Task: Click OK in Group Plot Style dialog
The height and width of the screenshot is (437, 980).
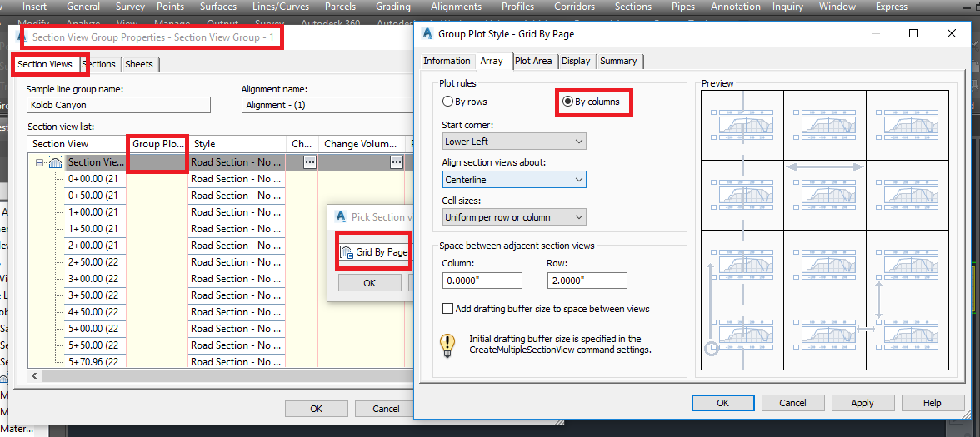Action: 723,403
